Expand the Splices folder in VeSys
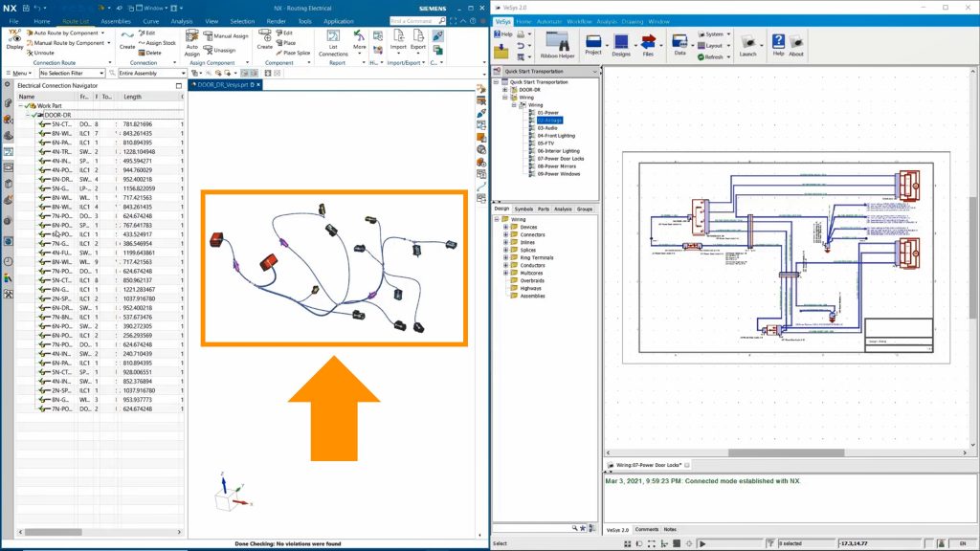Viewport: 980px width, 551px height. click(x=505, y=250)
